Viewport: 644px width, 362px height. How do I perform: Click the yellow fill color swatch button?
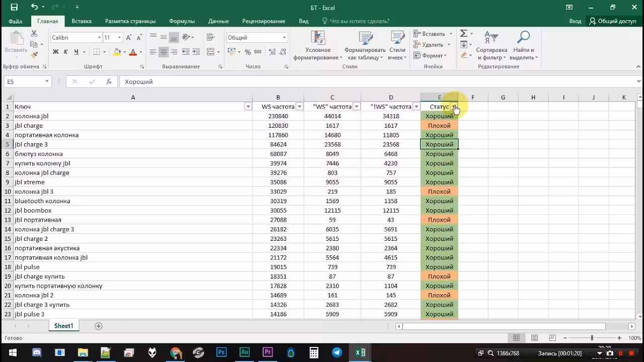[117, 52]
